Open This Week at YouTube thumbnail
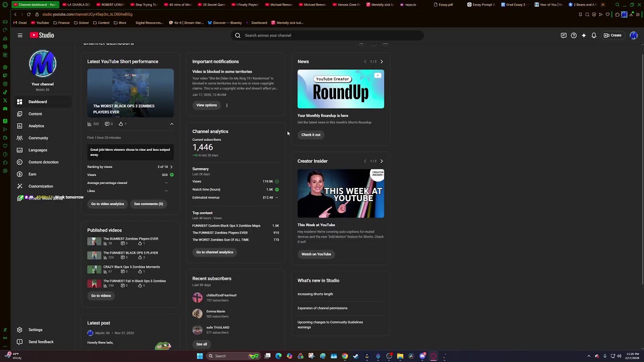This screenshot has width=644, height=362. (x=341, y=194)
